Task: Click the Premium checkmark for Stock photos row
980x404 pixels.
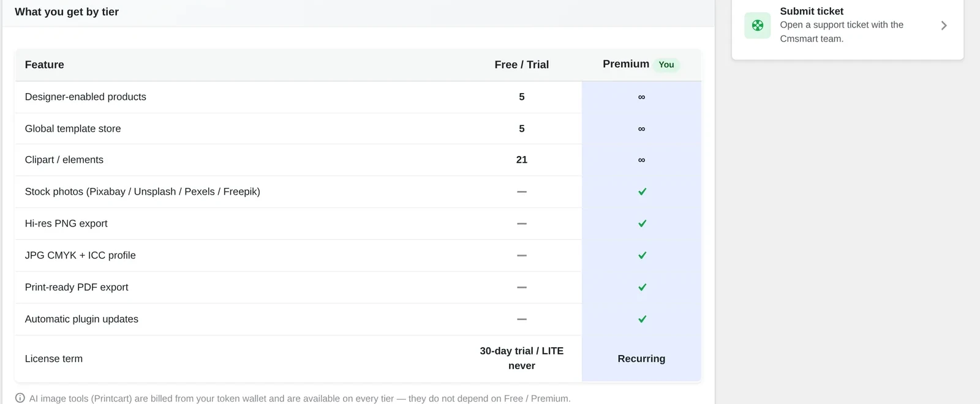Action: pos(642,192)
